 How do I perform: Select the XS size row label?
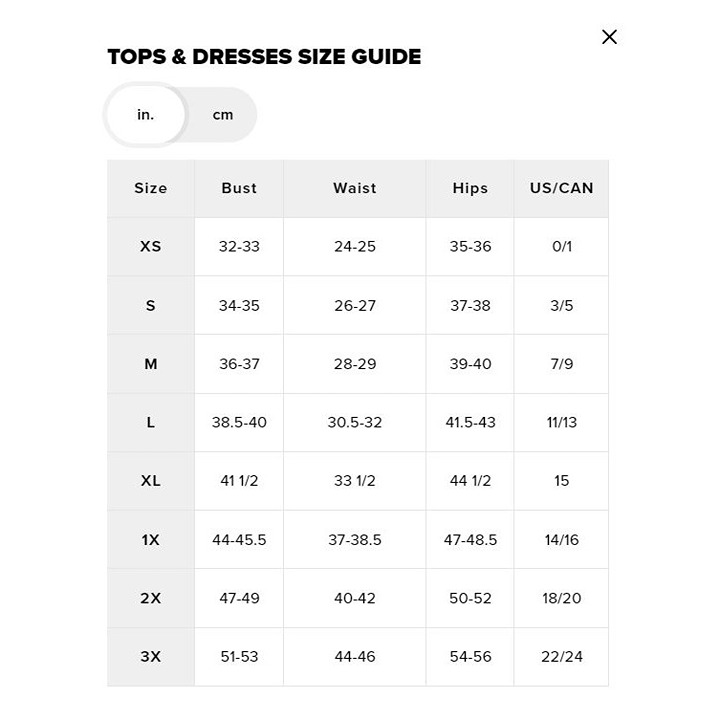click(x=151, y=247)
